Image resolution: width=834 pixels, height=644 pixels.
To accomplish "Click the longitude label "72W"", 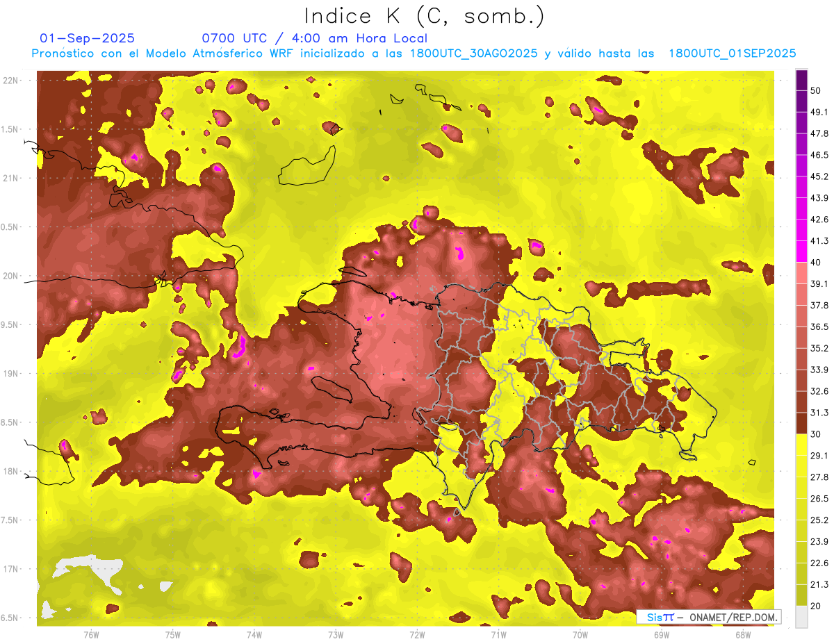I will pos(417,634).
